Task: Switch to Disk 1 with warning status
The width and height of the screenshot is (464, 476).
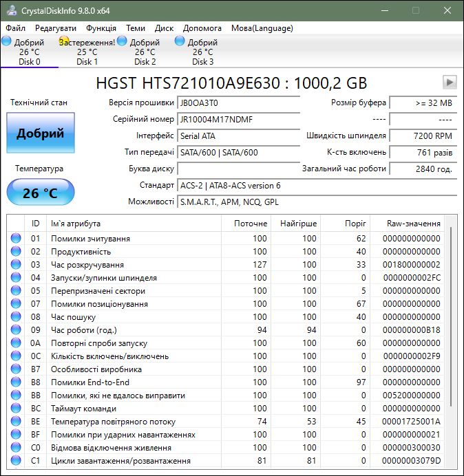Action: [x=87, y=52]
